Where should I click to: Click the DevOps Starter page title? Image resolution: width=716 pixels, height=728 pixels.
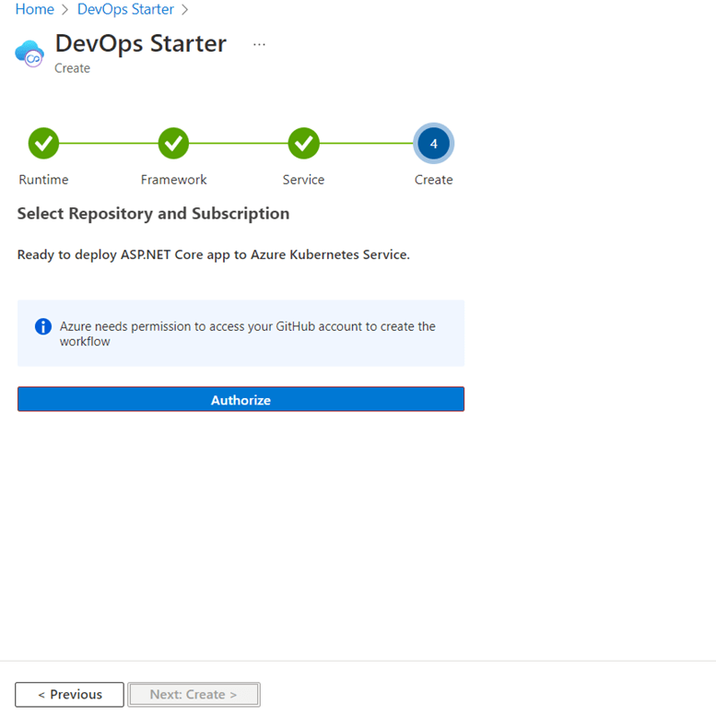coord(141,43)
